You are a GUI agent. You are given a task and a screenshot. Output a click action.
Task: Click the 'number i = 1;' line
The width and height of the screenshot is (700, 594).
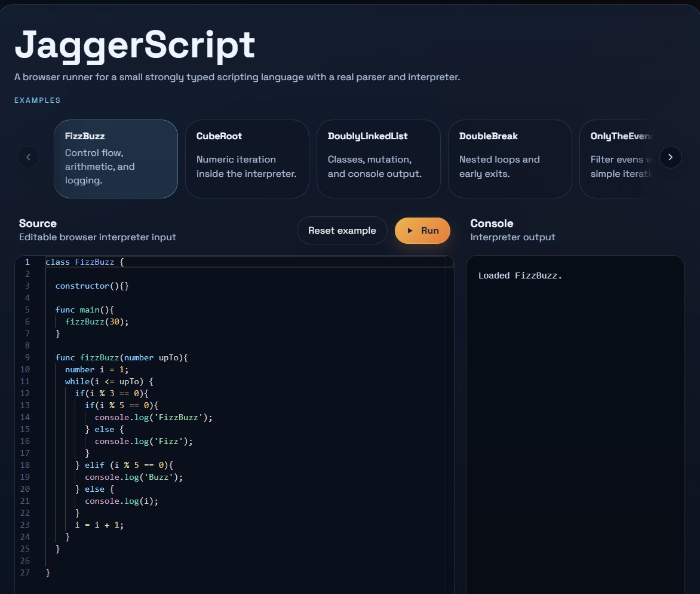pyautogui.click(x=97, y=370)
